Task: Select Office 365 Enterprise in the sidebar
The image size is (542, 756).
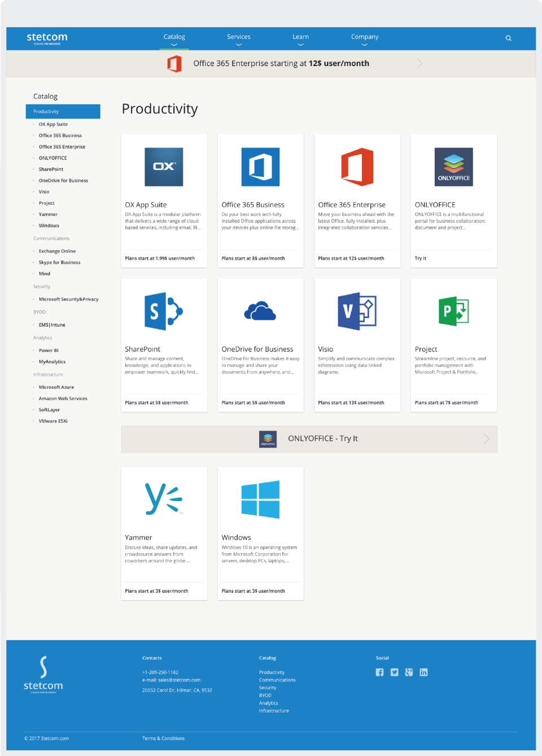Action: tap(63, 146)
